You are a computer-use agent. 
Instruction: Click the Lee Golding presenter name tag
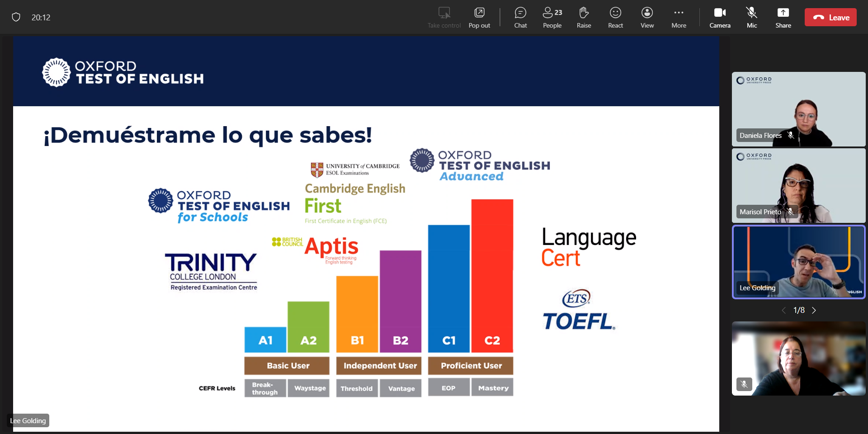click(x=28, y=420)
